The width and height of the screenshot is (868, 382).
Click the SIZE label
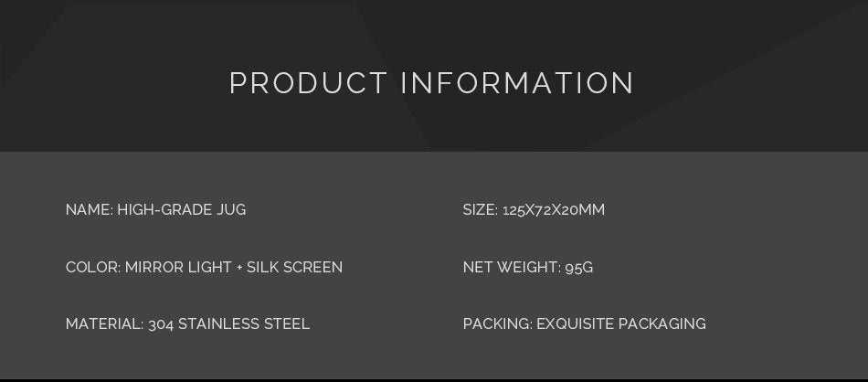point(480,210)
